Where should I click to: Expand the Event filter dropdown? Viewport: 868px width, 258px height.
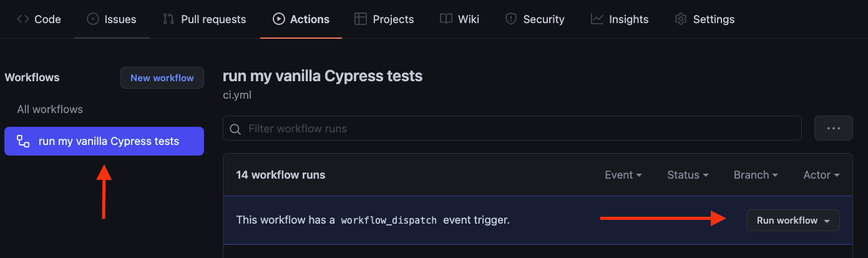[623, 175]
